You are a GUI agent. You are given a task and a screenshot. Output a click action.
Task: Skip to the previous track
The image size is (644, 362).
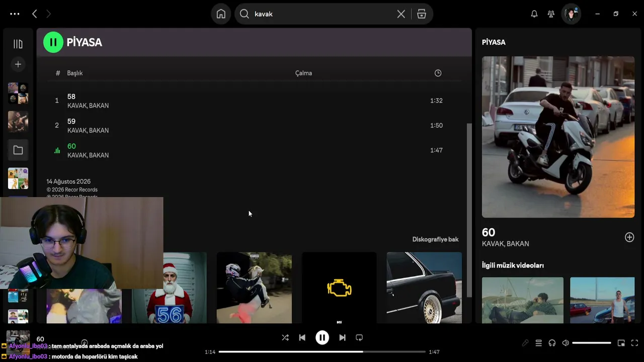tap(302, 338)
